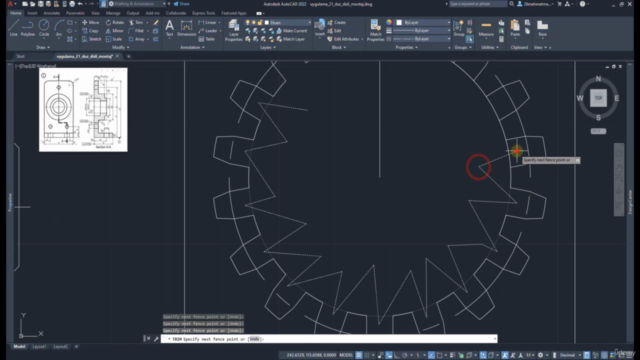The height and width of the screenshot is (360, 640).
Task: Choose the Mirror command
Action: (114, 31)
